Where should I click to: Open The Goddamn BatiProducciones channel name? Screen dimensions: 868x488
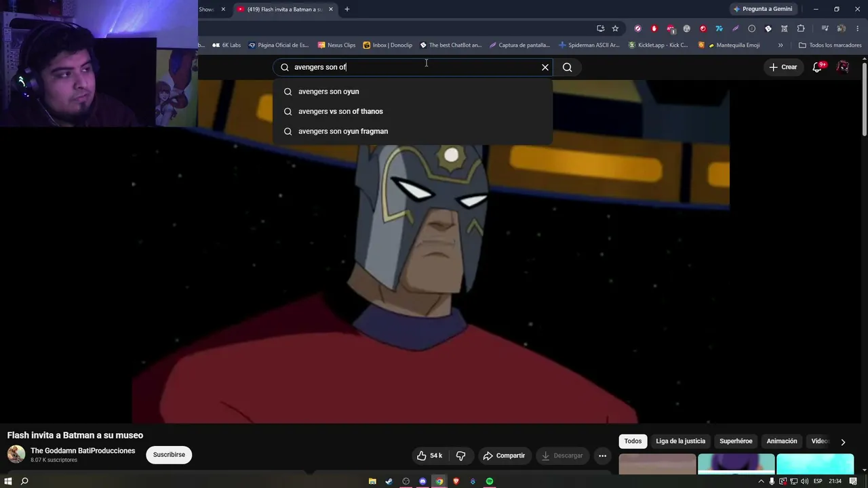[x=83, y=451]
